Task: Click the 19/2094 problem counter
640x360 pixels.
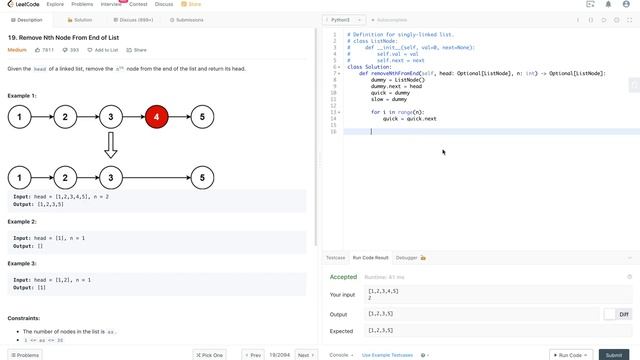Action: [x=279, y=355]
